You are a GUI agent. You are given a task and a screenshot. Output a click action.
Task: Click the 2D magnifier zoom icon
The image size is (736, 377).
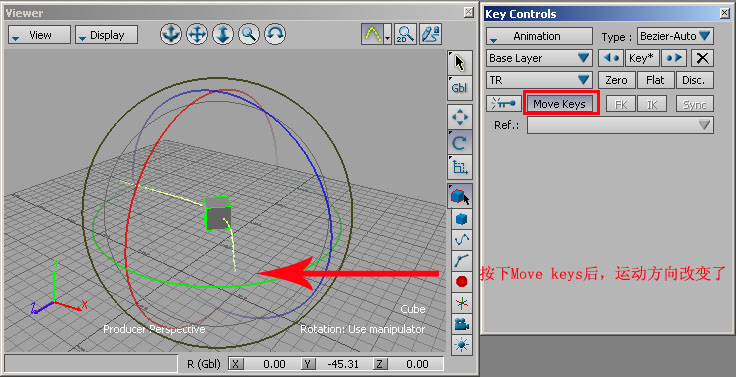pyautogui.click(x=405, y=34)
